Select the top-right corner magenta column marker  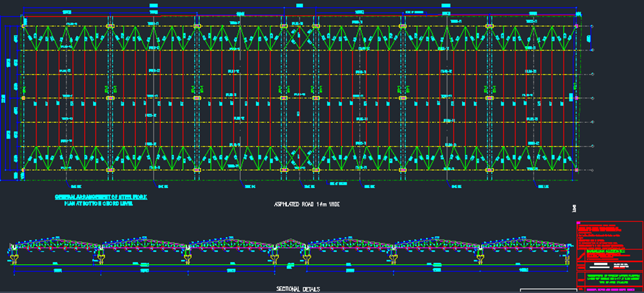pos(577,26)
